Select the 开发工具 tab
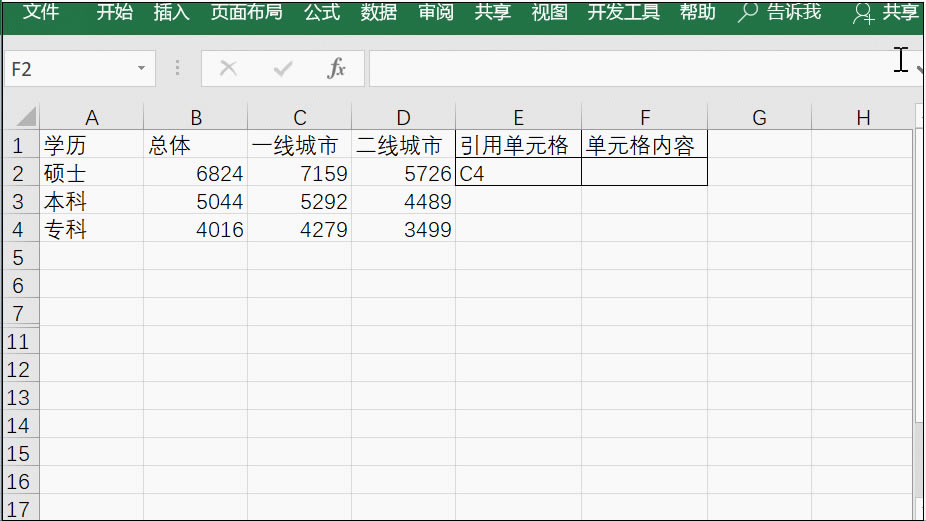Image resolution: width=926 pixels, height=521 pixels. 624,12
